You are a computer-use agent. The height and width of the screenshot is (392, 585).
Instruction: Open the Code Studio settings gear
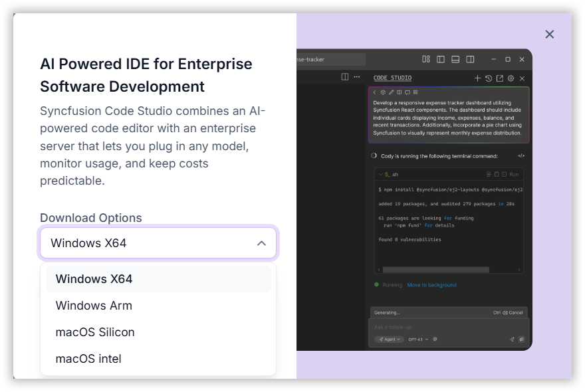tap(511, 78)
